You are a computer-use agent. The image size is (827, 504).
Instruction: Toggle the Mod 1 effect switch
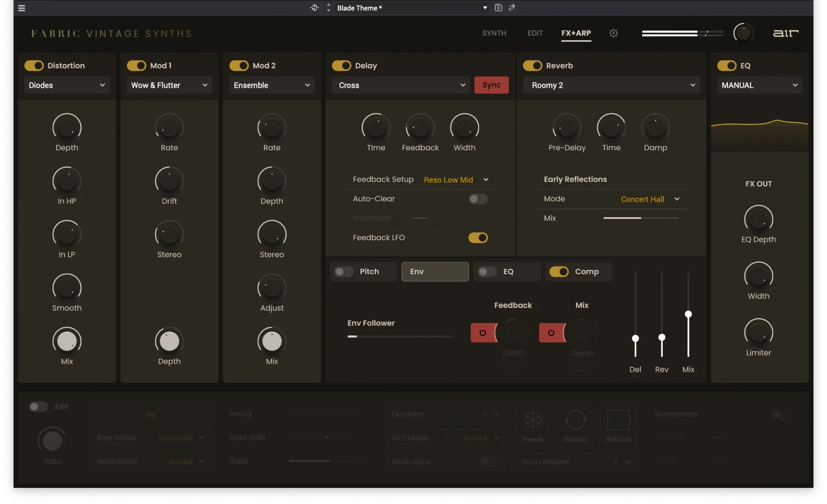click(x=136, y=66)
